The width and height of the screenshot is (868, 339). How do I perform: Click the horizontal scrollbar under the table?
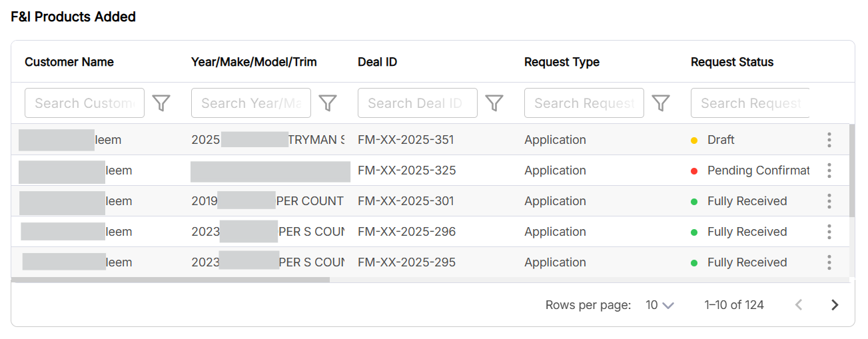click(171, 280)
